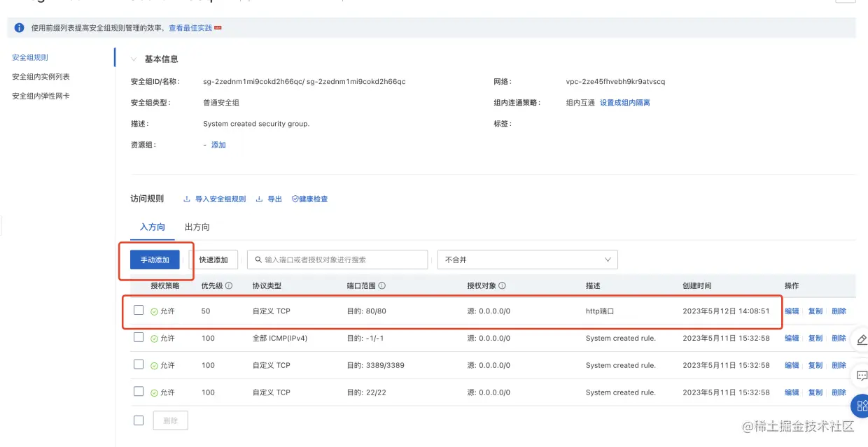Click the '全部 ICMP(IPv4)' protocol cell

(280, 339)
